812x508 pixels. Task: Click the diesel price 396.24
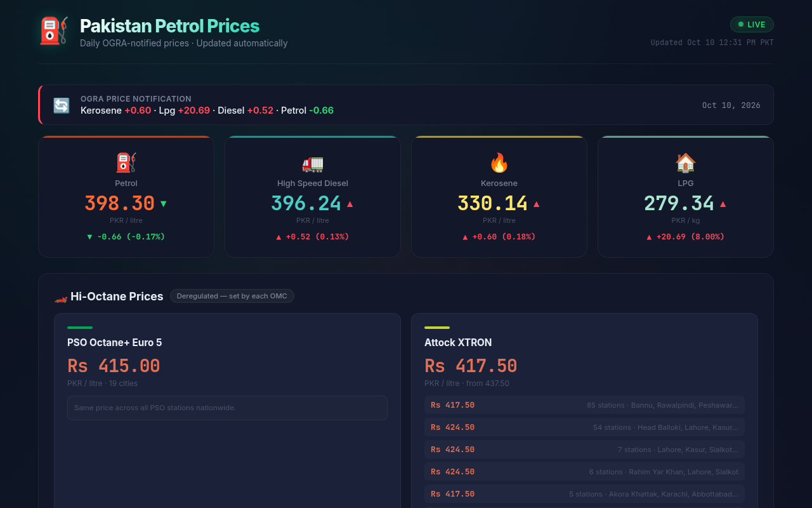[306, 204]
